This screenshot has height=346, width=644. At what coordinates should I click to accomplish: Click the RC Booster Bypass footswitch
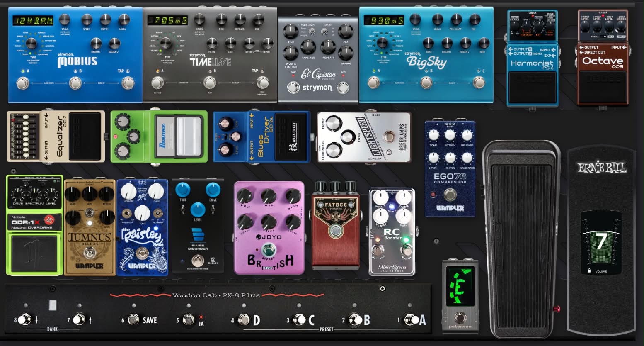pyautogui.click(x=407, y=250)
